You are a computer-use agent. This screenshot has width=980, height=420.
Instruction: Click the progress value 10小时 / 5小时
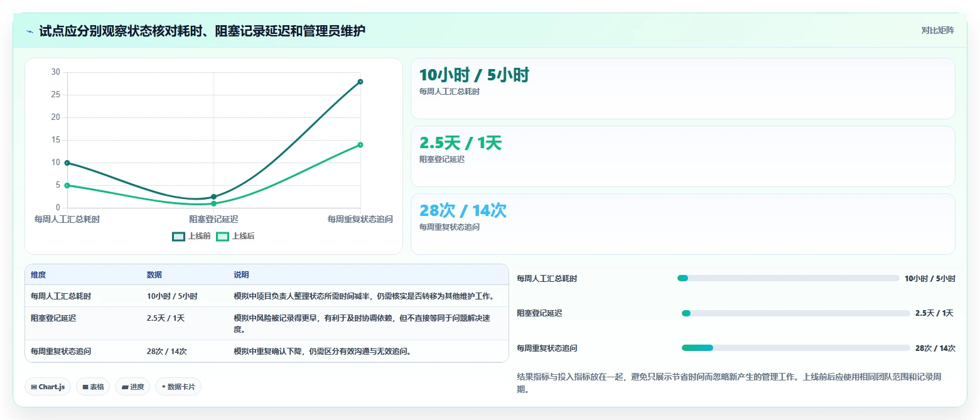(930, 279)
